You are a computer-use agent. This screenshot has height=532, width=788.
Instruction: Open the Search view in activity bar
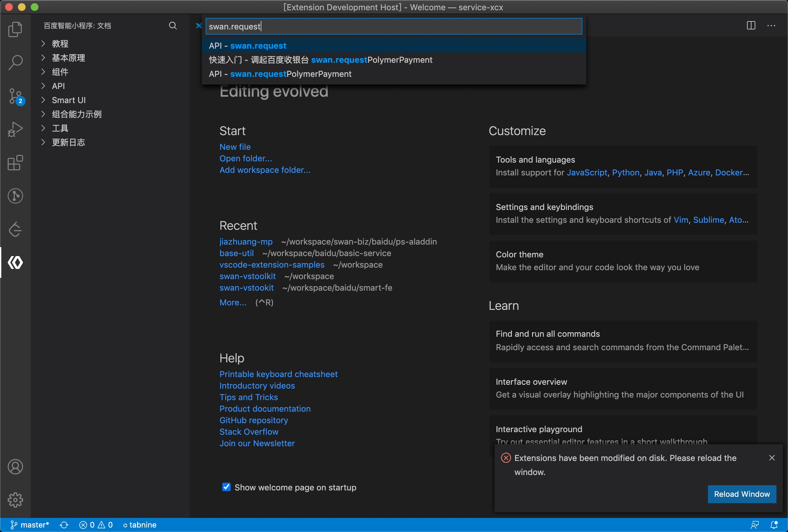[15, 62]
